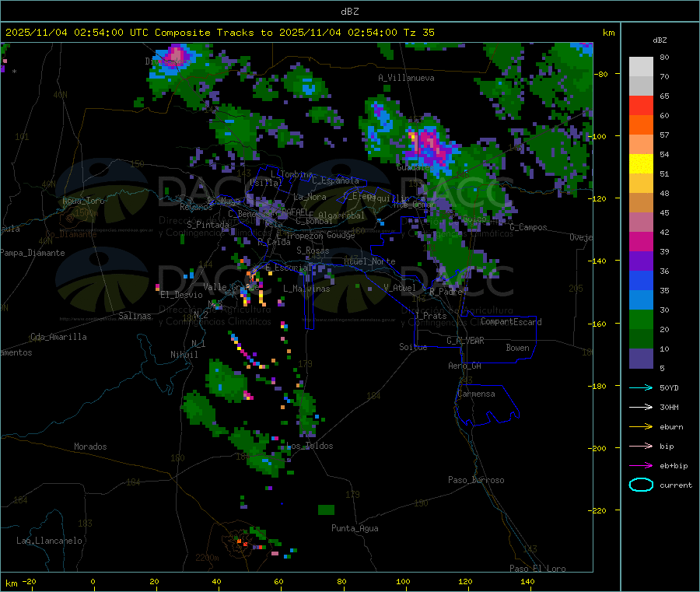Click the -100 km axis tick label
The image size is (700, 592).
coord(598,136)
